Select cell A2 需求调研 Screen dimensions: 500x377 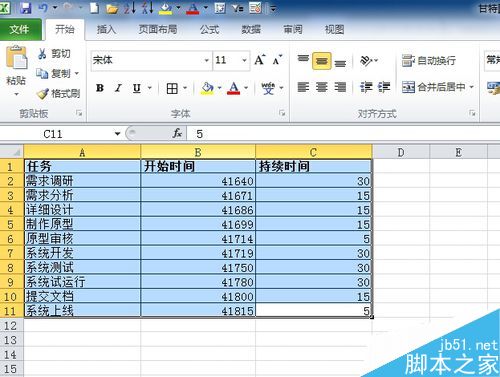(x=82, y=181)
